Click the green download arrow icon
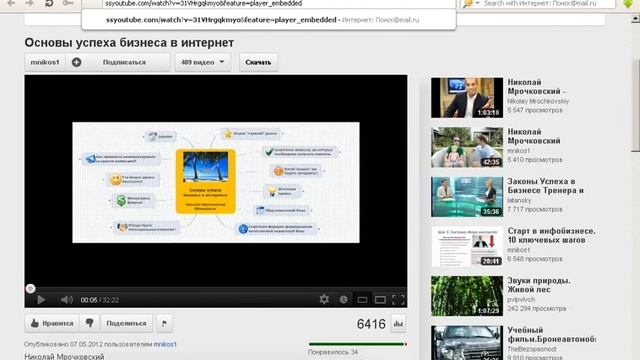 [x=628, y=3]
